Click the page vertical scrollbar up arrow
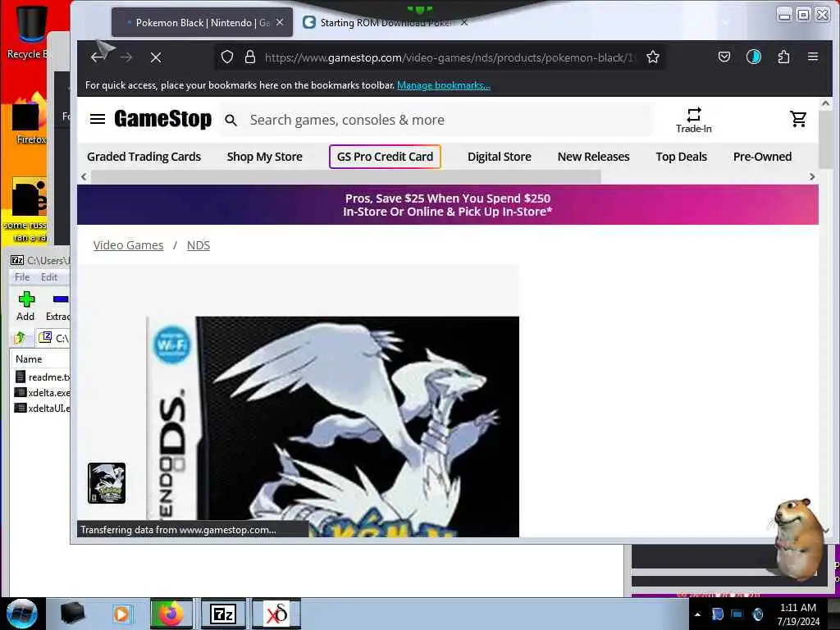This screenshot has height=630, width=840. point(825,103)
